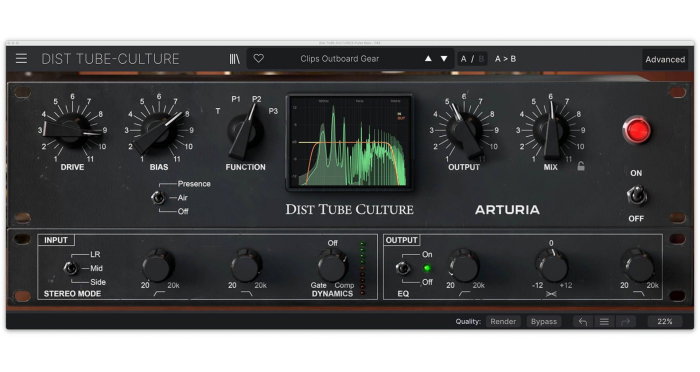Click the DIST TUBE-CULTURE title
The height and width of the screenshot is (372, 700).
pyautogui.click(x=110, y=59)
